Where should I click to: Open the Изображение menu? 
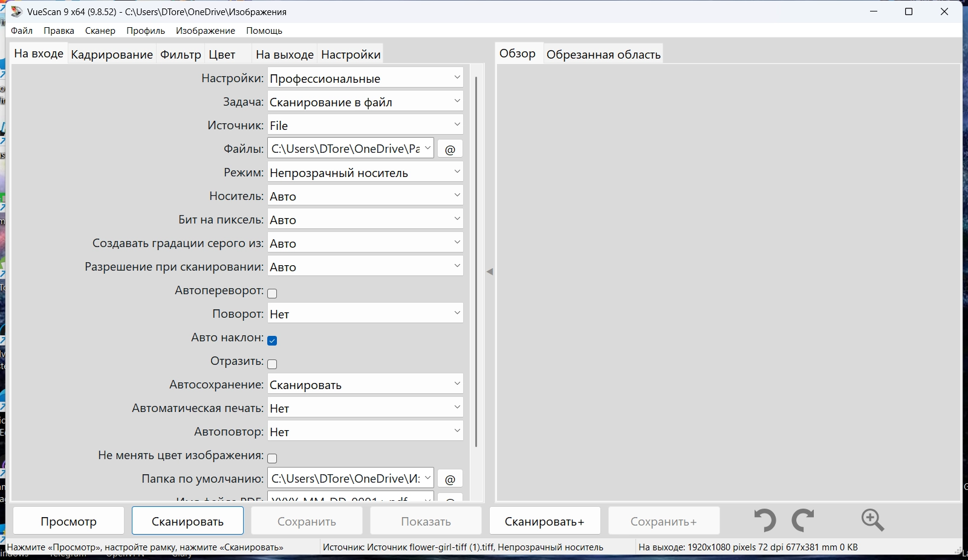(206, 31)
